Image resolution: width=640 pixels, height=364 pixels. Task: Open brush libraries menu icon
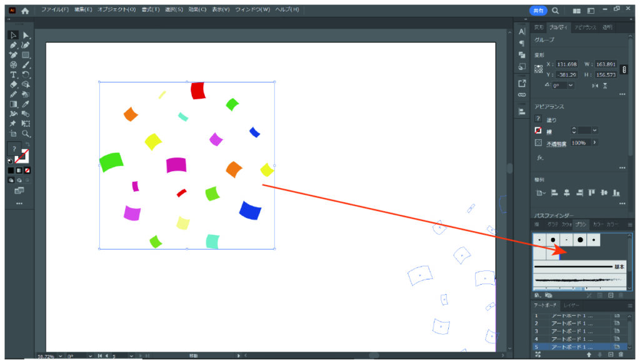537,295
